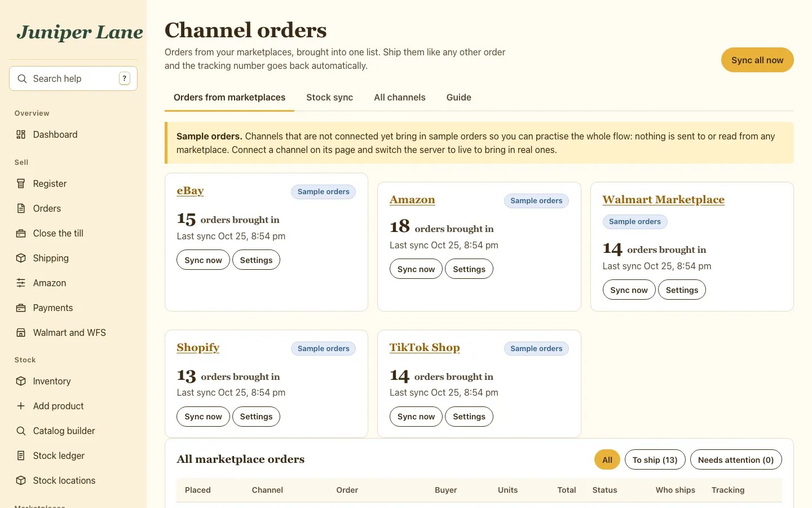Image resolution: width=812 pixels, height=508 pixels.
Task: Click the Inventory box icon
Action: 21,381
